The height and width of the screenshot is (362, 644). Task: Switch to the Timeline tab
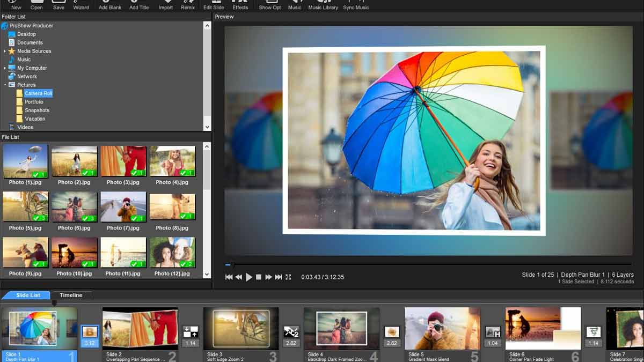[72, 294]
